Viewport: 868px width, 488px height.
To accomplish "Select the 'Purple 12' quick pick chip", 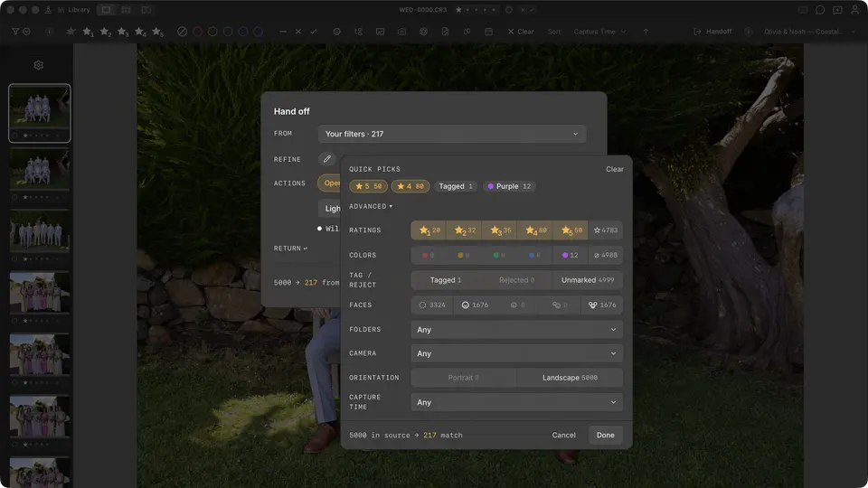I will 509,186.
